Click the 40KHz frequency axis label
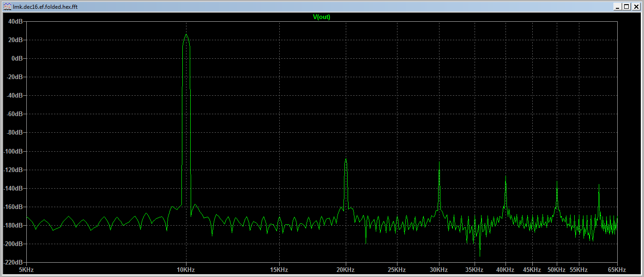 click(505, 270)
